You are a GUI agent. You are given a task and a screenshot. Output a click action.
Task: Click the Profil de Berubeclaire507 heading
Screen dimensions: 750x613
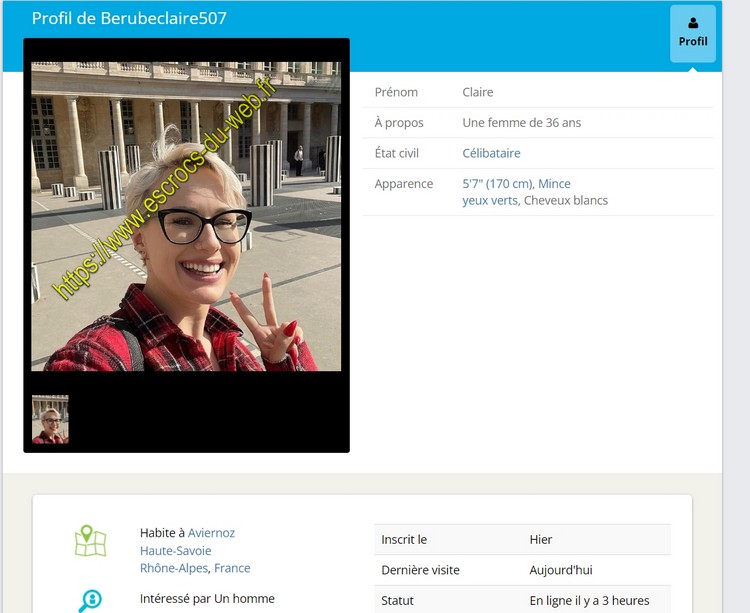(x=129, y=19)
